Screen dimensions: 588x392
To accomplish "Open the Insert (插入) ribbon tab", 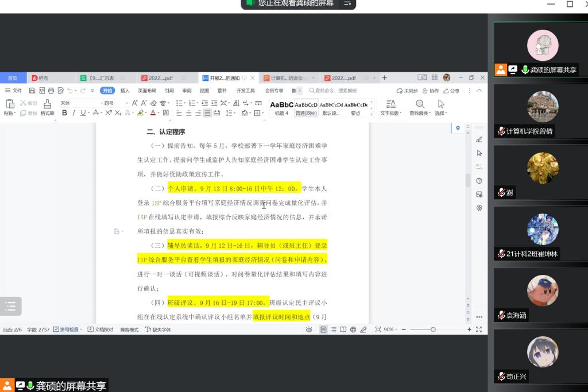I will point(125,91).
